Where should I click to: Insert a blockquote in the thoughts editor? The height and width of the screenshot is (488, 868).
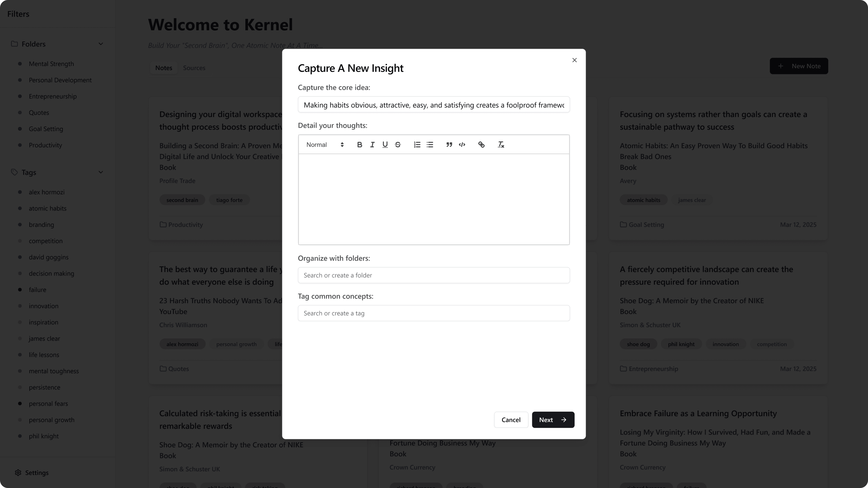(x=449, y=145)
